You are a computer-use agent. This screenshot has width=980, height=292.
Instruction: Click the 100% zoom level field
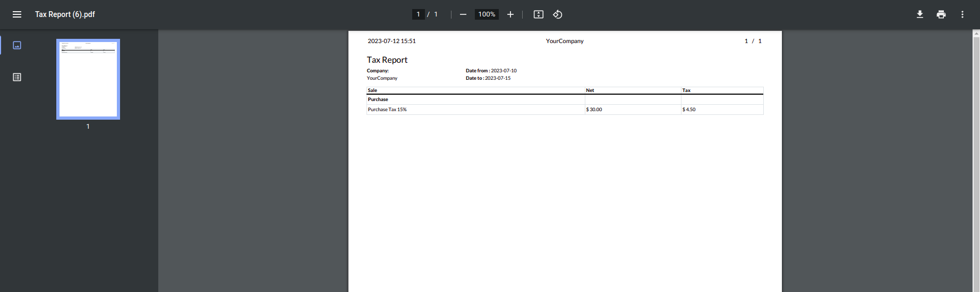click(487, 14)
